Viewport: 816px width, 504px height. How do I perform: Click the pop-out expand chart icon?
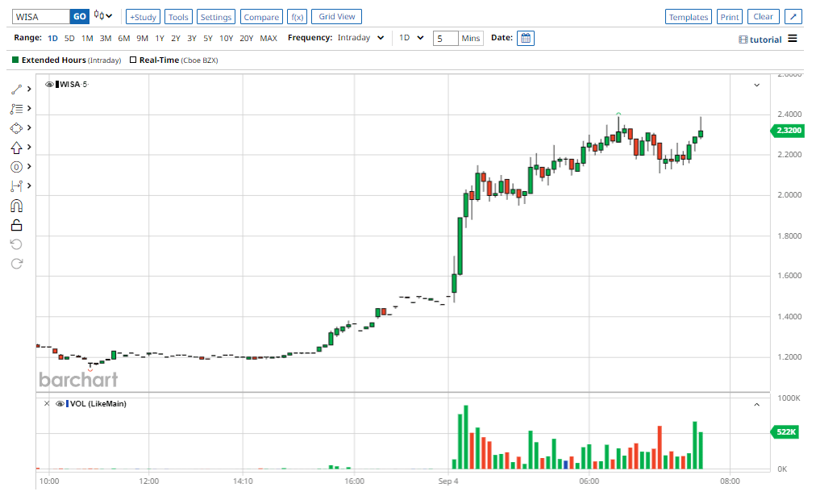coord(793,17)
